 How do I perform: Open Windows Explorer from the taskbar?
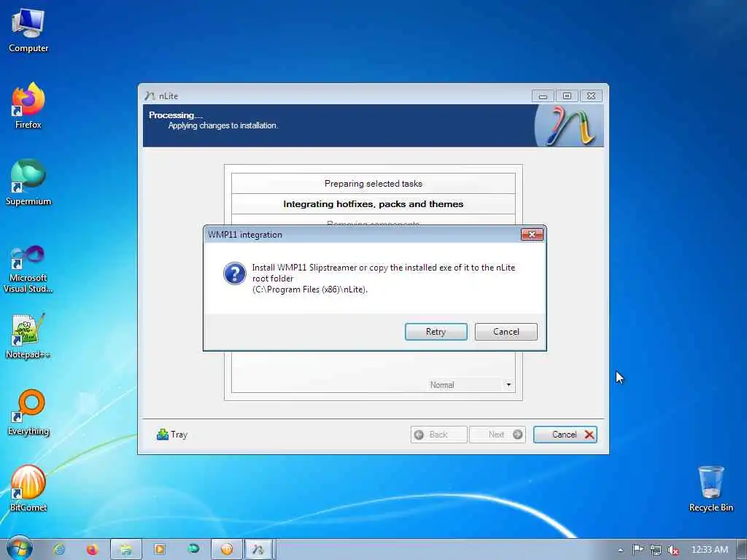[126, 550]
